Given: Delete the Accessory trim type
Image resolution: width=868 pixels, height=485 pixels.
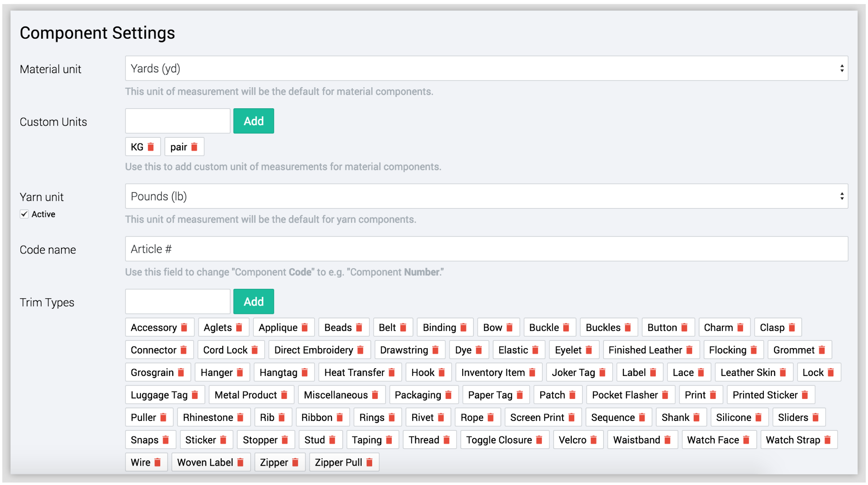Looking at the screenshot, I should 184,328.
